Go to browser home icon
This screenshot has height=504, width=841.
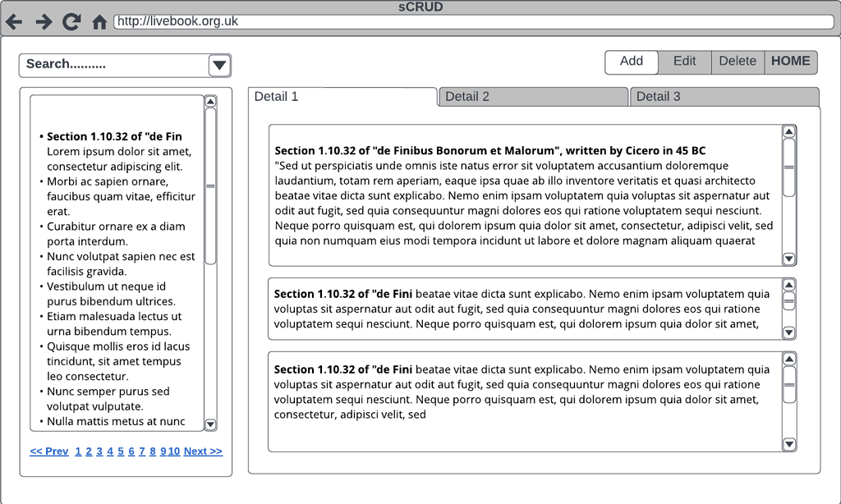(x=99, y=22)
